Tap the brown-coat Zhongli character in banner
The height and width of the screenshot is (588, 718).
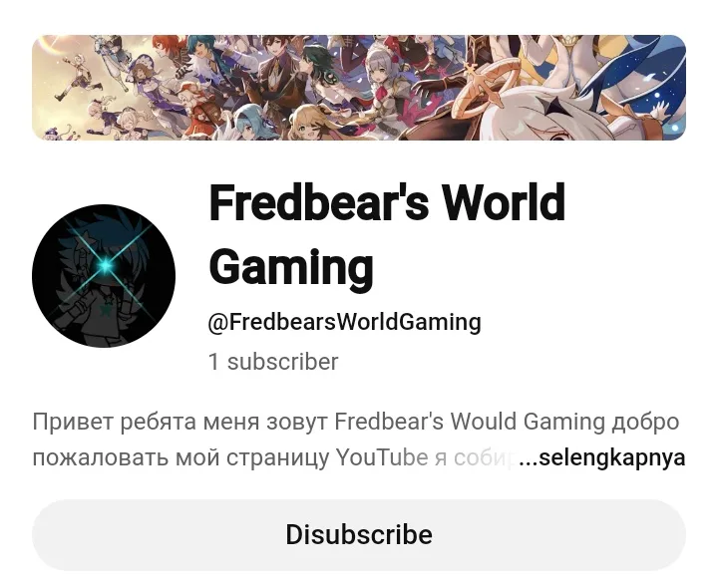click(x=275, y=69)
